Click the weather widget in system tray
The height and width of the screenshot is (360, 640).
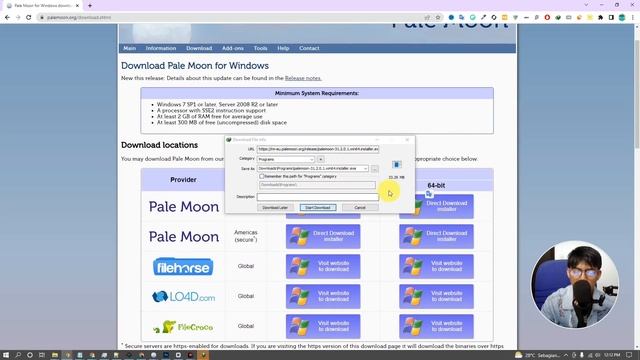pyautogui.click(x=537, y=355)
